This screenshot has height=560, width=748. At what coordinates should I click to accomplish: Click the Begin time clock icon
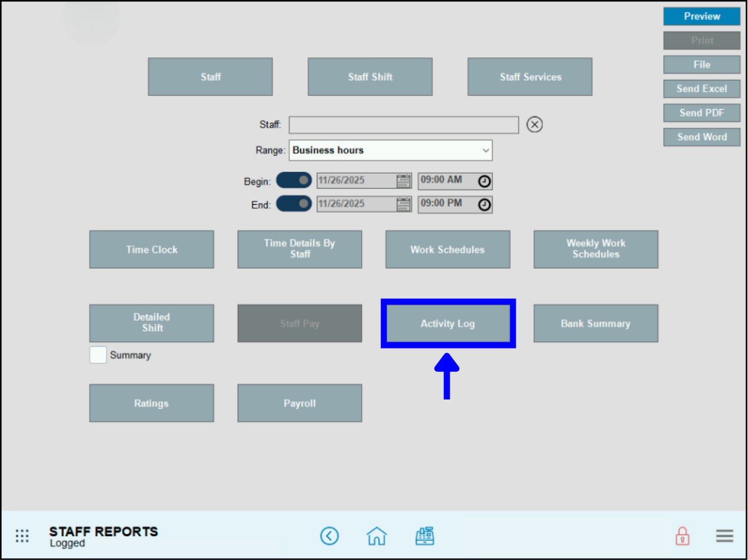[484, 181]
